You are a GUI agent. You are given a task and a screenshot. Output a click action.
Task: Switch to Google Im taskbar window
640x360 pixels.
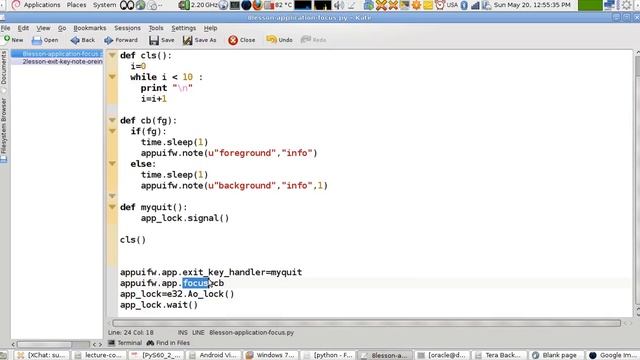tap(613, 355)
